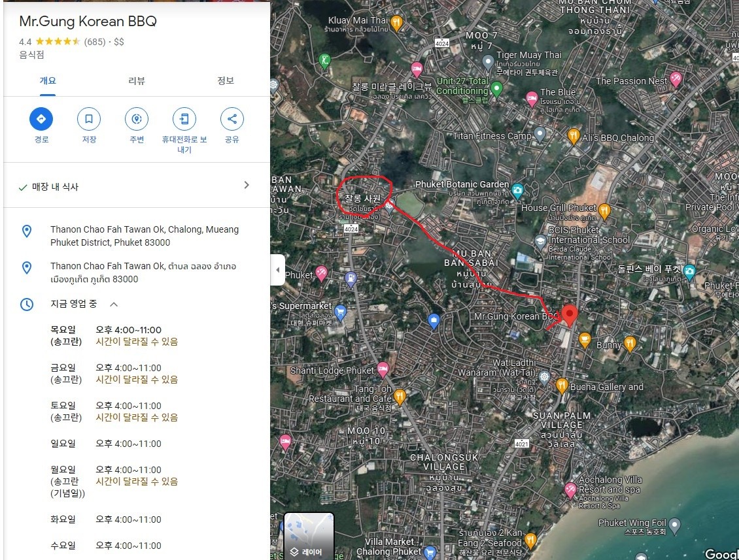The image size is (739, 560).
Task: Click the 일요일 opening hours row
Action: [106, 444]
